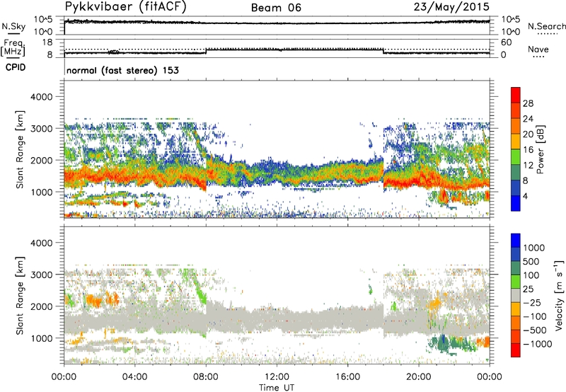Click the "Beam 06" heading

276,8
